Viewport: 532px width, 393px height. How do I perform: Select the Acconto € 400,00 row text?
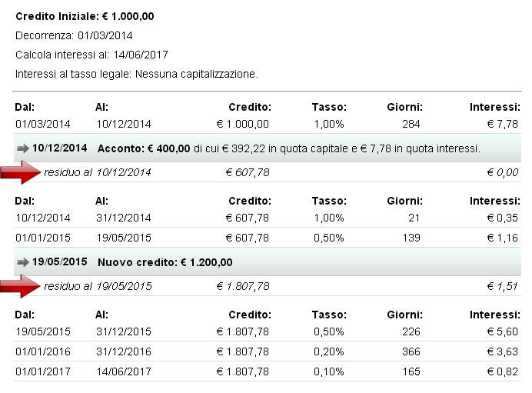[x=289, y=148]
